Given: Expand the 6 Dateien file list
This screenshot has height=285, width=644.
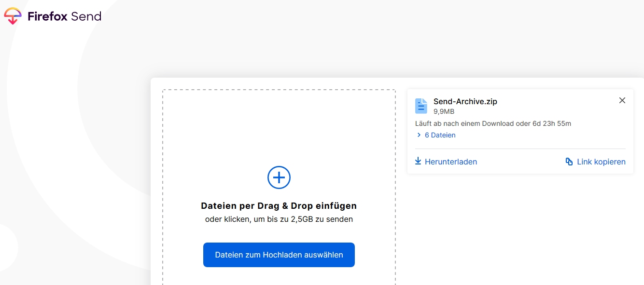Looking at the screenshot, I should point(436,135).
